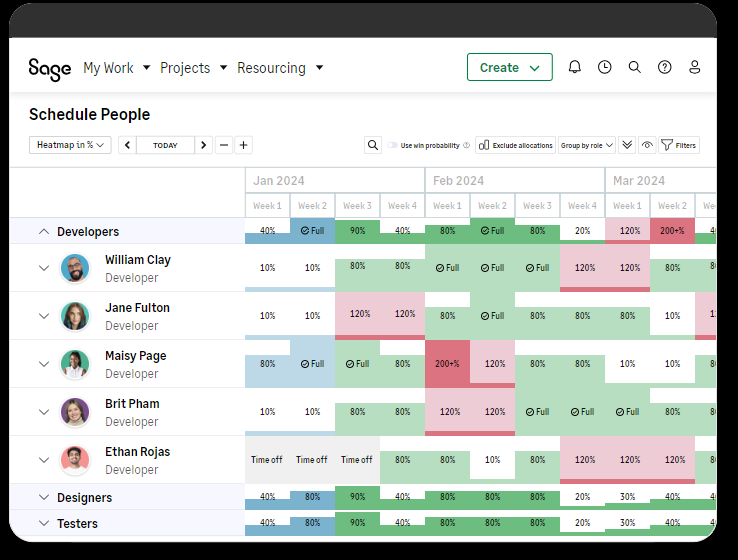This screenshot has height=560, width=738.
Task: Expand the Testers group
Action: click(x=43, y=523)
